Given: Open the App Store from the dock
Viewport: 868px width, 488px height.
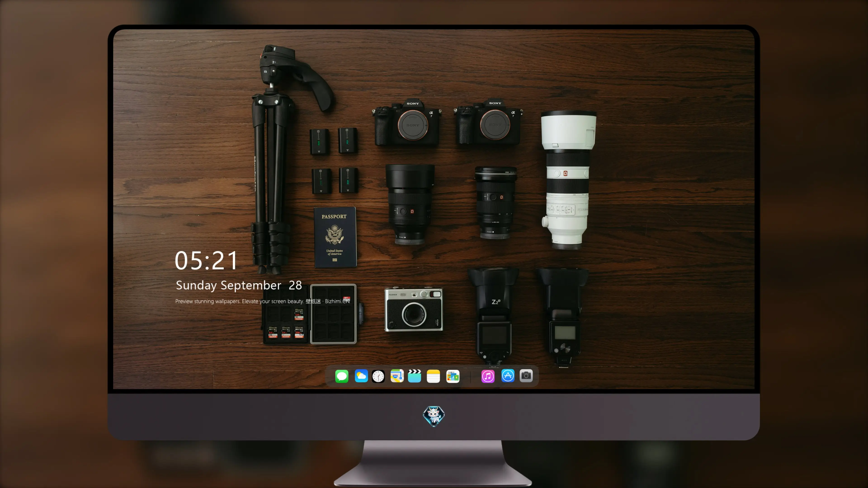Looking at the screenshot, I should [x=508, y=376].
